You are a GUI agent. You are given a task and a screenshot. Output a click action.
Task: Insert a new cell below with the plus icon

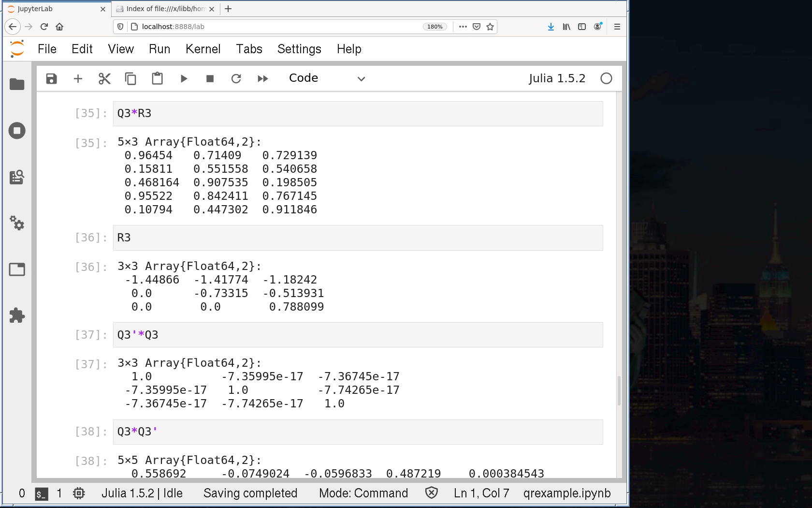[78, 78]
